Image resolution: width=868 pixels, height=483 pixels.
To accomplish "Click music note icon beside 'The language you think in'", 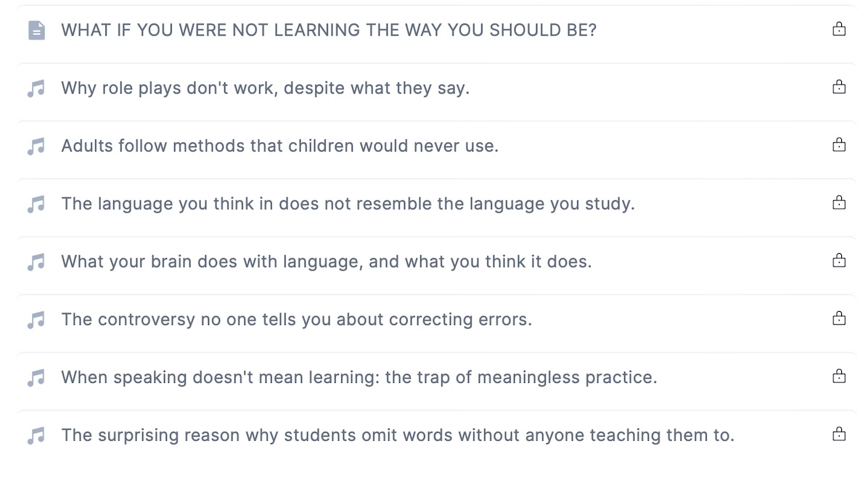I will click(36, 204).
